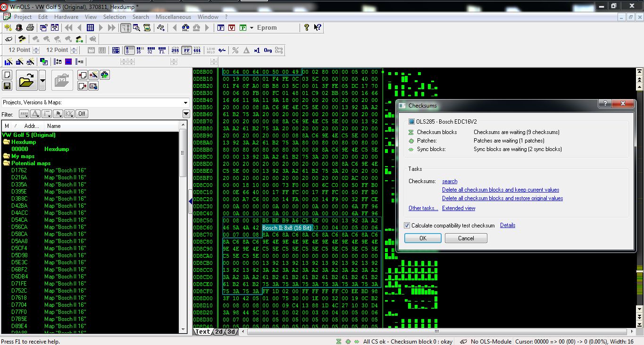Click the Extended view link
This screenshot has height=345, width=644.
[x=459, y=208]
